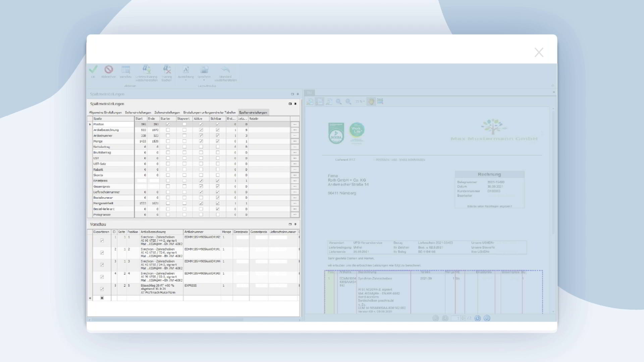Click the new row marker in Vorschau grid

pyautogui.click(x=90, y=298)
